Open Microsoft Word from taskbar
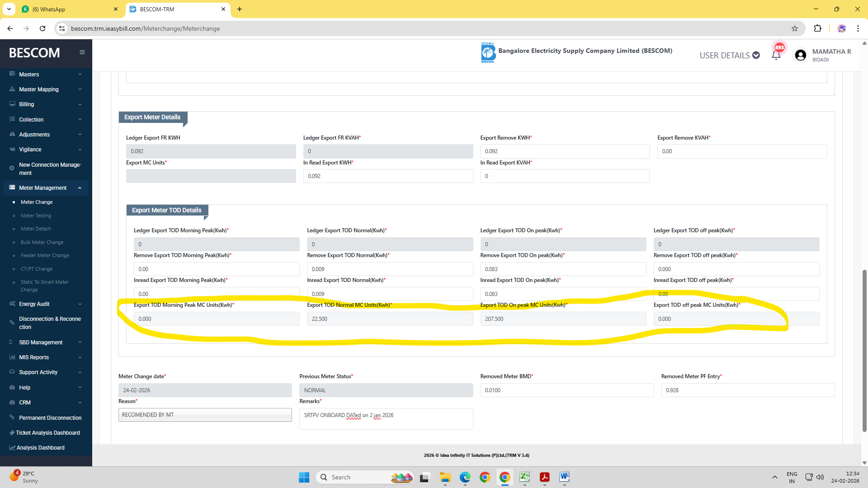This screenshot has height=488, width=868. coord(564,477)
